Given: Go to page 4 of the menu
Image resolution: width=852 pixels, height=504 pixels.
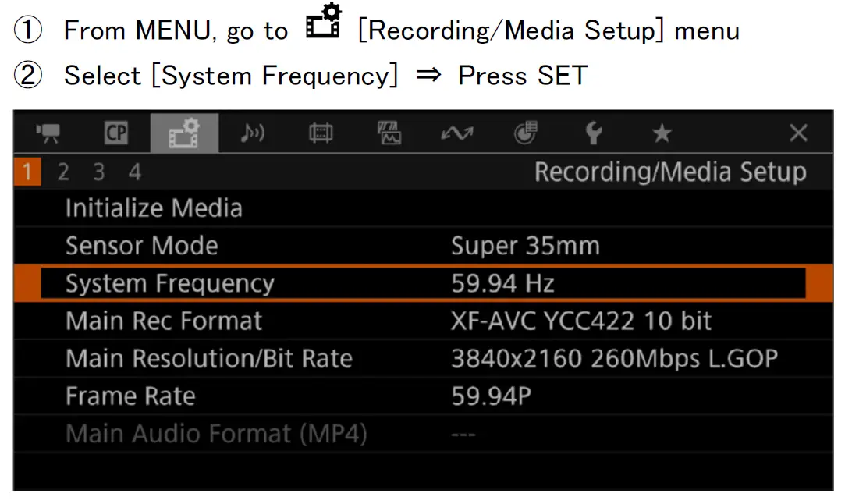Looking at the screenshot, I should click(x=135, y=172).
